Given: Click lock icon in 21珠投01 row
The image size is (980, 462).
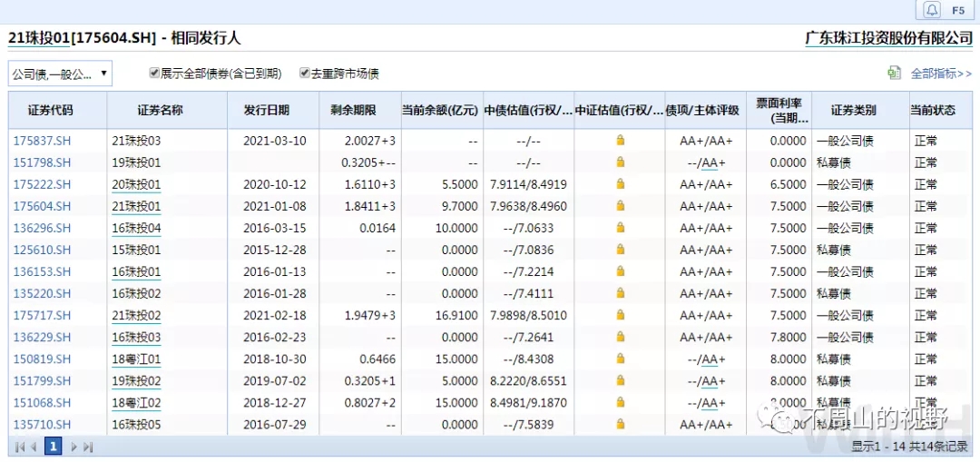Looking at the screenshot, I should point(620,206).
